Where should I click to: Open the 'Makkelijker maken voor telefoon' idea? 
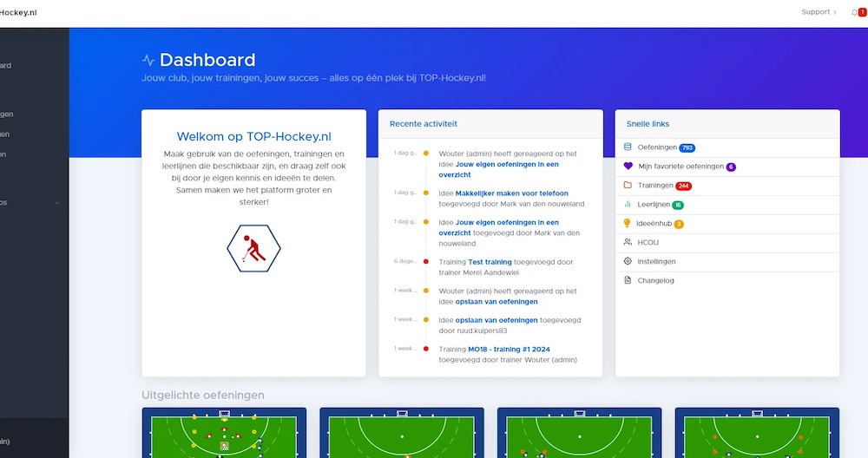point(512,193)
